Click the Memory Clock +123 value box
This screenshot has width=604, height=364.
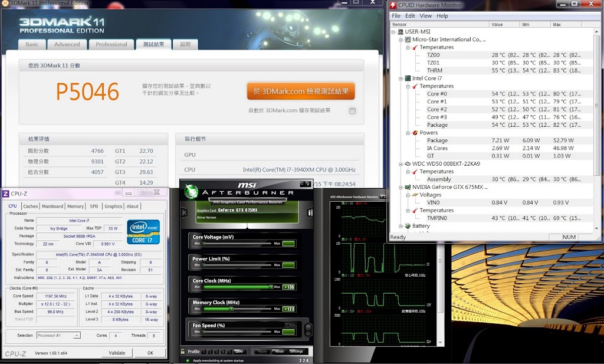(289, 309)
